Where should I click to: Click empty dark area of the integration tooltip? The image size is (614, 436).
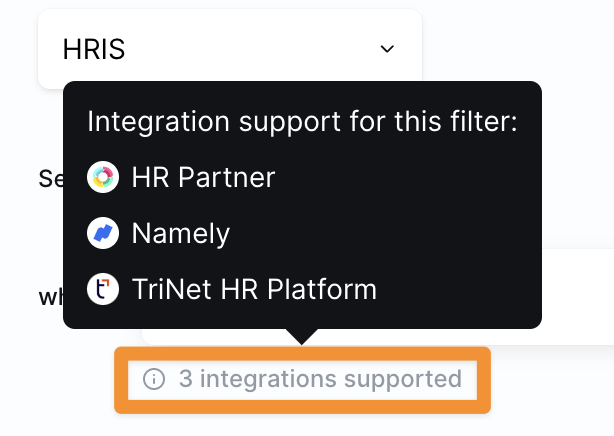pos(450,220)
